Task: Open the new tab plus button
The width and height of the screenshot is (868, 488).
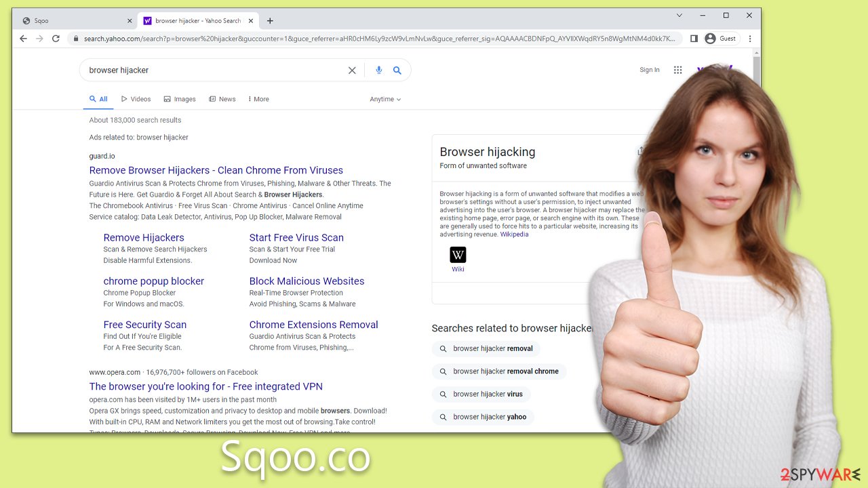Action: [270, 21]
